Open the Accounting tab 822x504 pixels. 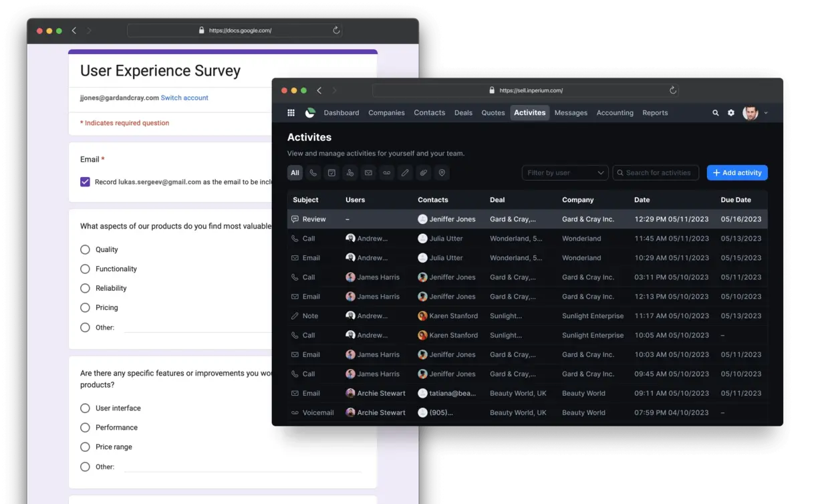[x=615, y=113]
